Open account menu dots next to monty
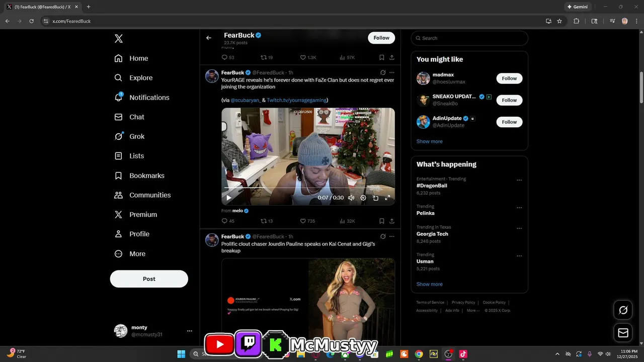The height and width of the screenshot is (362, 644). tap(190, 331)
